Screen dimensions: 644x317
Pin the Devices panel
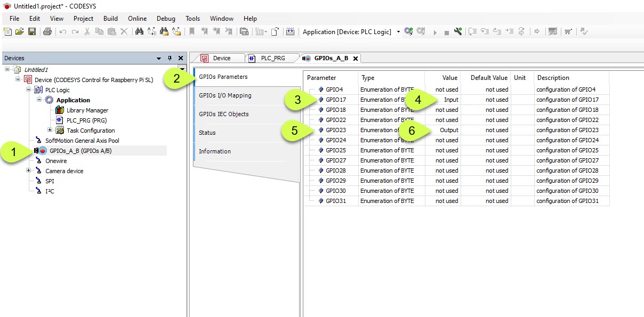[x=170, y=58]
